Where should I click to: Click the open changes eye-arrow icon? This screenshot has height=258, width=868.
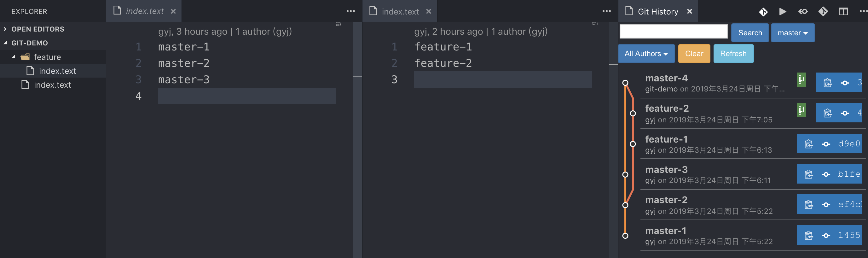click(803, 12)
